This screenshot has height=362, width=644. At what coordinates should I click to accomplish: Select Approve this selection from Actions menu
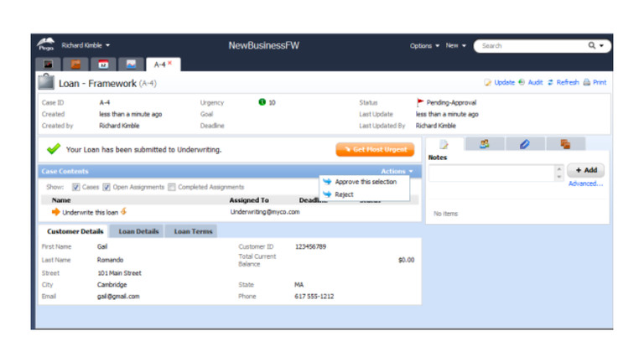point(365,182)
